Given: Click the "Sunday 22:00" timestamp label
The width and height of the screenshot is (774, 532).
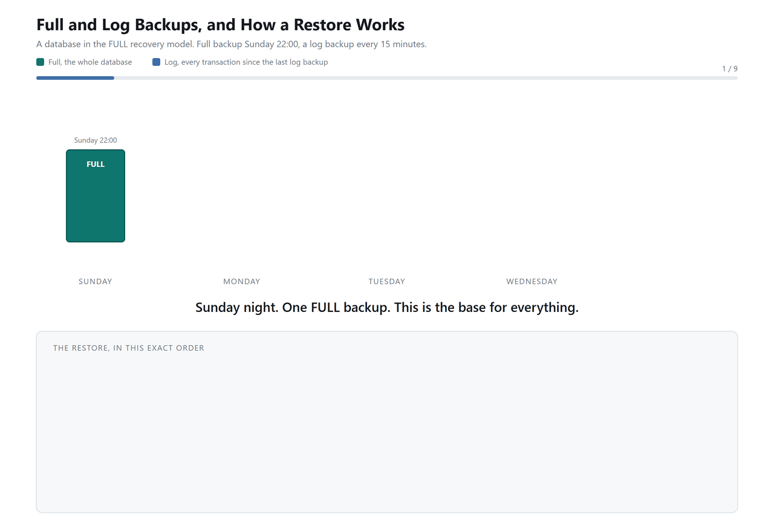Looking at the screenshot, I should (x=96, y=140).
